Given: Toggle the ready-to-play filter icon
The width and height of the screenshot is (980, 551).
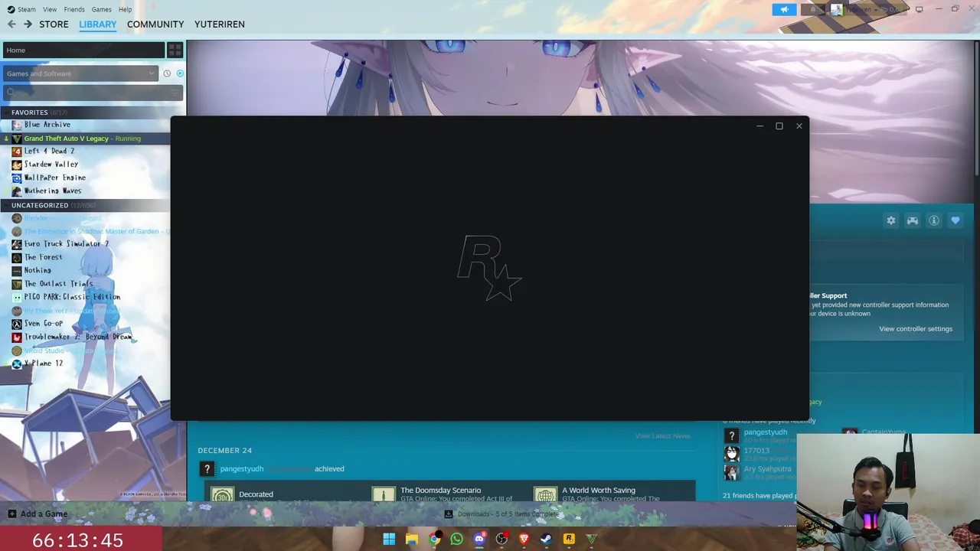Looking at the screenshot, I should (x=180, y=73).
